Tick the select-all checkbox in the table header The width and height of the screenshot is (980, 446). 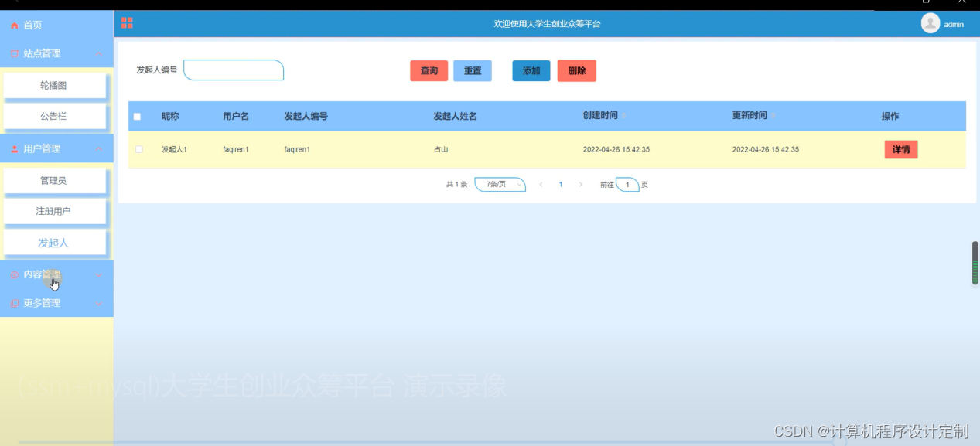(x=137, y=117)
